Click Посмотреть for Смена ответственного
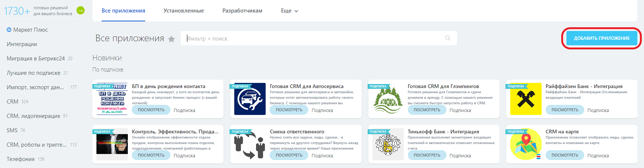The height and width of the screenshot is (168, 644). tap(289, 155)
